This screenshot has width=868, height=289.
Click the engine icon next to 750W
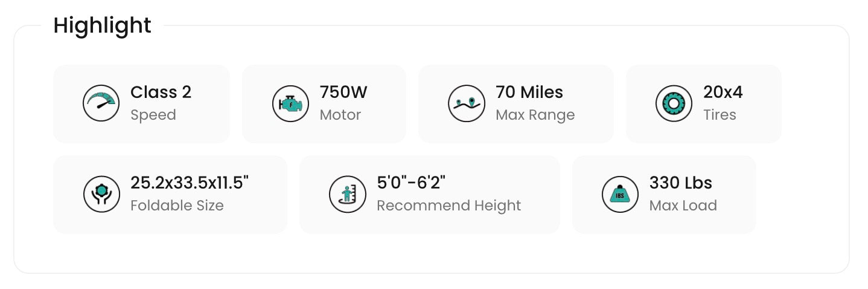(x=290, y=103)
